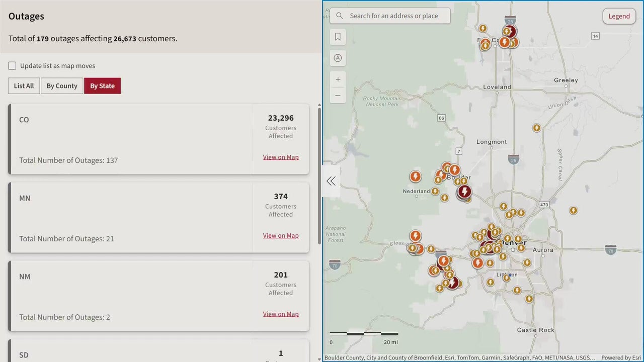
Task: Click Total Number of Outages: 2
Action: click(64, 317)
